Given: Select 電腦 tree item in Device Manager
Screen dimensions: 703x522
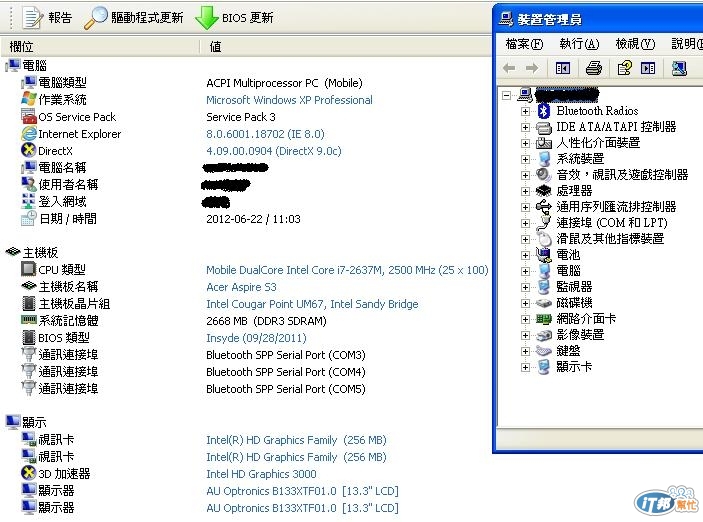Looking at the screenshot, I should click(568, 270).
